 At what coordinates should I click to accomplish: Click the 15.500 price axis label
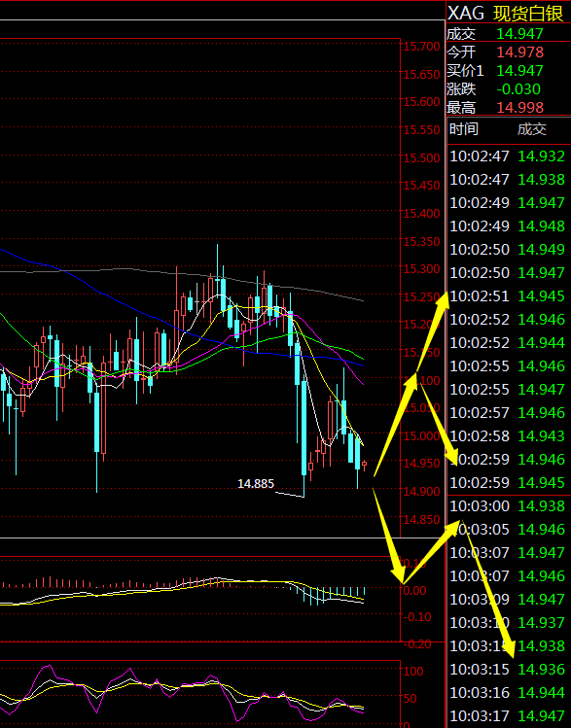[x=421, y=157]
